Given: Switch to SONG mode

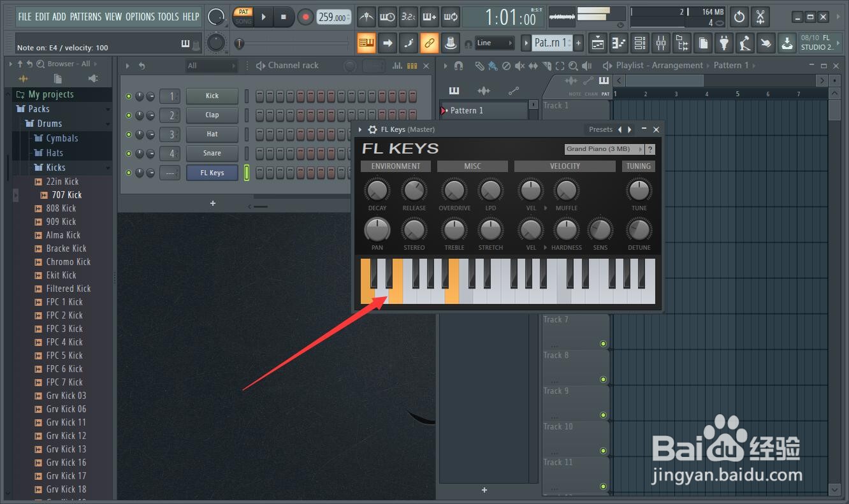Looking at the screenshot, I should pos(243,21).
